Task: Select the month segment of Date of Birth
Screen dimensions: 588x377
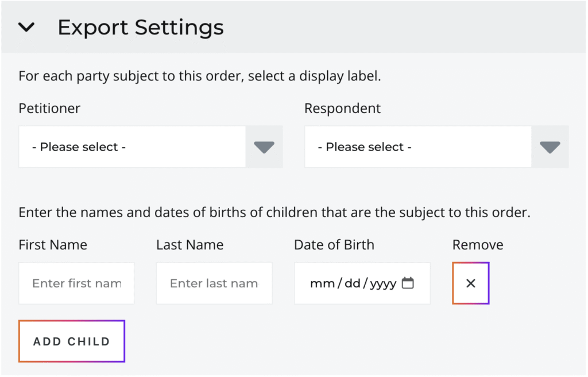Action: pyautogui.click(x=322, y=284)
